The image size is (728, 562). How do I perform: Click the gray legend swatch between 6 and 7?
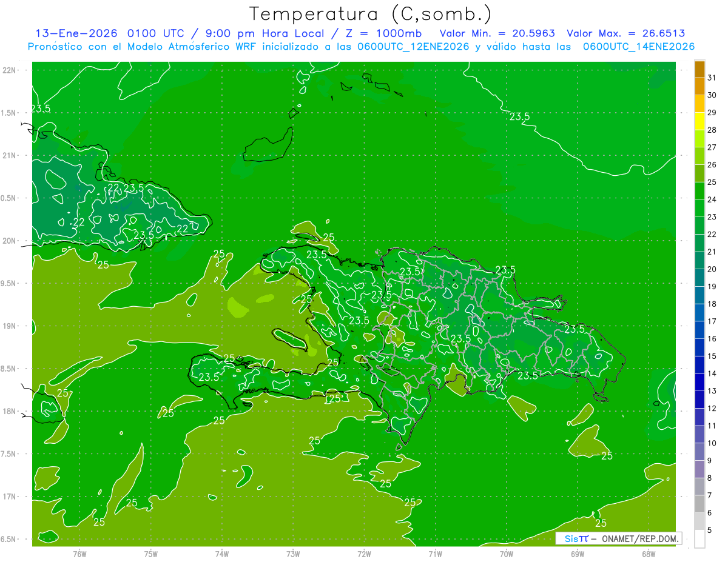click(x=700, y=504)
